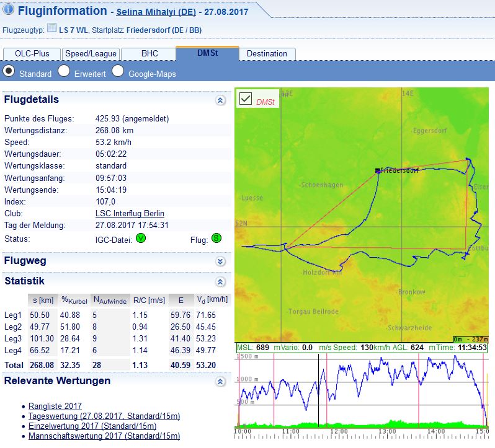The width and height of the screenshot is (495, 448).
Task: Collapse the Flugdetails section
Action: pos(220,100)
